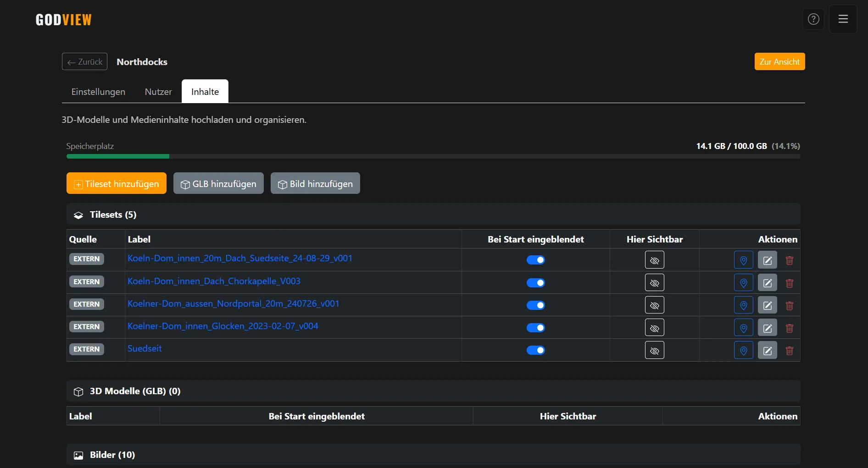This screenshot has height=468, width=868.
Task: Delete the Suedseit tileset
Action: (789, 351)
